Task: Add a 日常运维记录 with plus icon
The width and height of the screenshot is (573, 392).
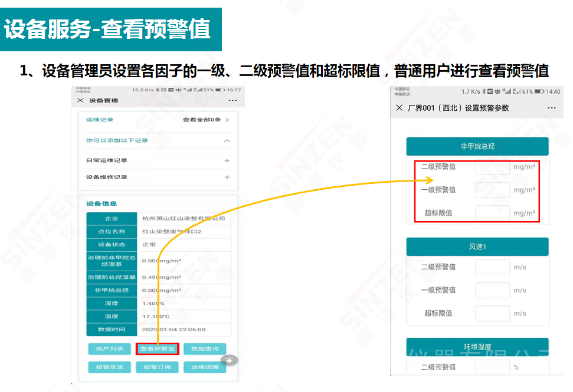Action: (227, 160)
